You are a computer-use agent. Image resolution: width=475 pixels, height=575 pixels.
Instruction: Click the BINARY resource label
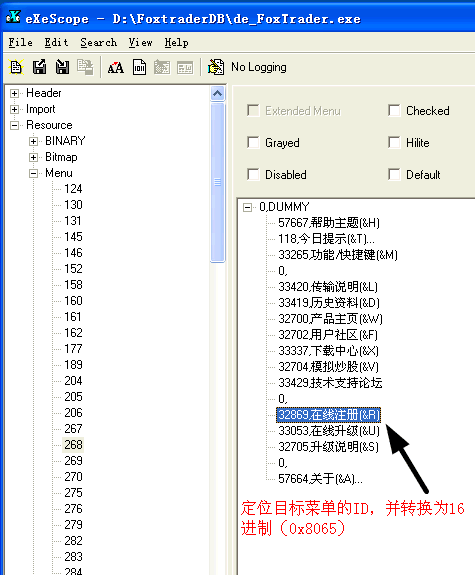click(65, 141)
